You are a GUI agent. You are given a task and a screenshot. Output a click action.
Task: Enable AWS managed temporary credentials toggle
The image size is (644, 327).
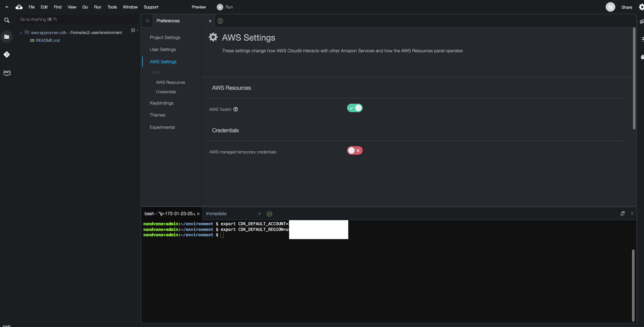click(x=355, y=151)
